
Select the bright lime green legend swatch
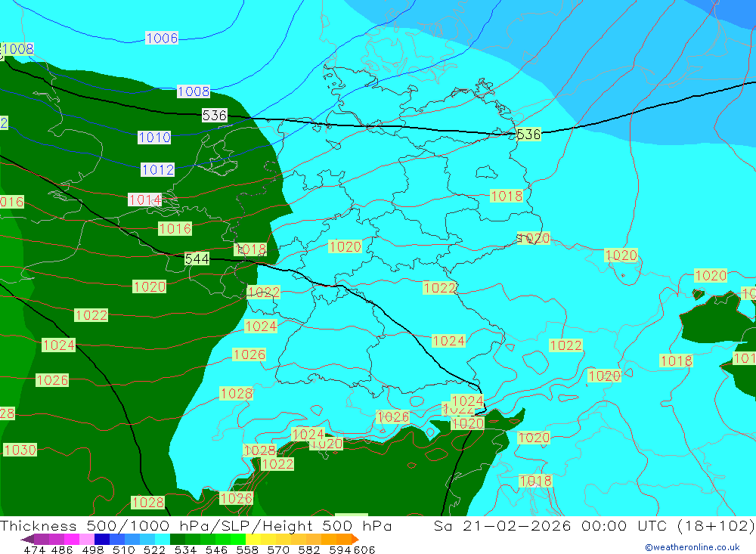(x=238, y=539)
